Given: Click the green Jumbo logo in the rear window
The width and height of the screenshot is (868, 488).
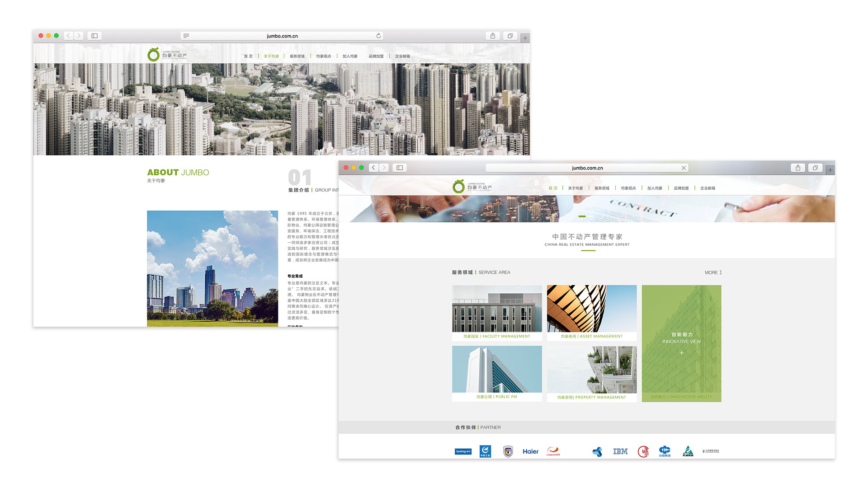Looking at the screenshot, I should (x=167, y=54).
